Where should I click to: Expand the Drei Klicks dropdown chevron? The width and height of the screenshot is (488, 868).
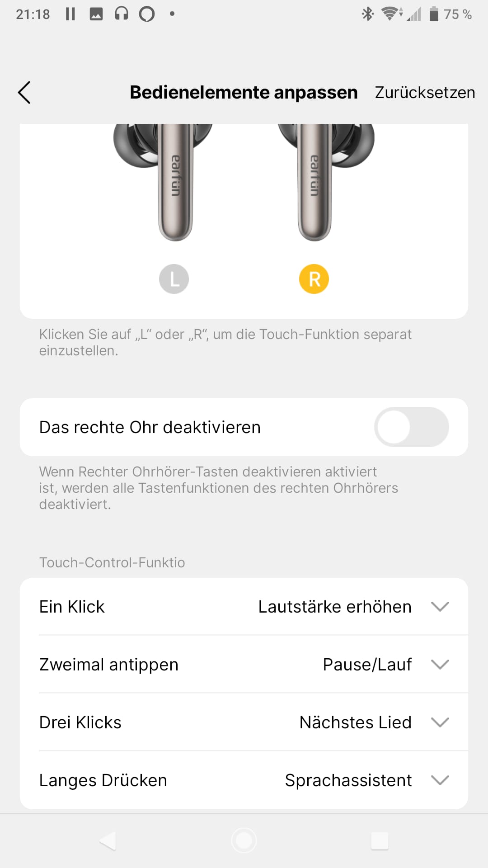(x=440, y=722)
